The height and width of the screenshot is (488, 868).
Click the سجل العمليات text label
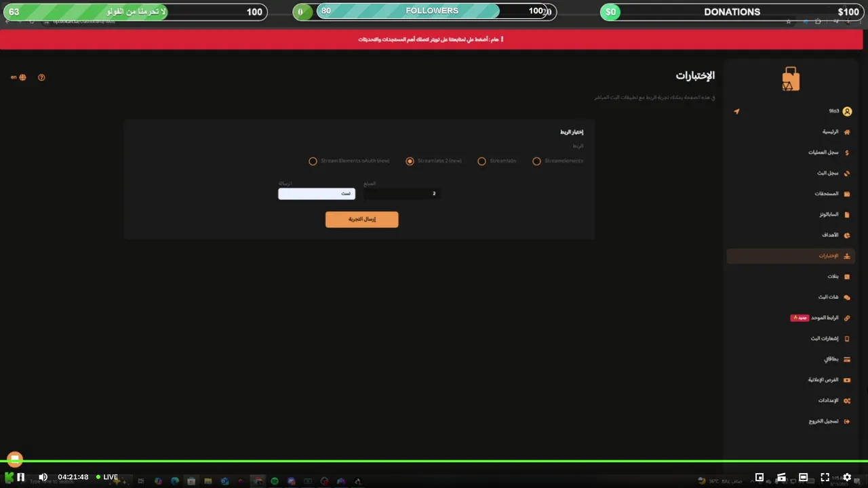point(823,152)
